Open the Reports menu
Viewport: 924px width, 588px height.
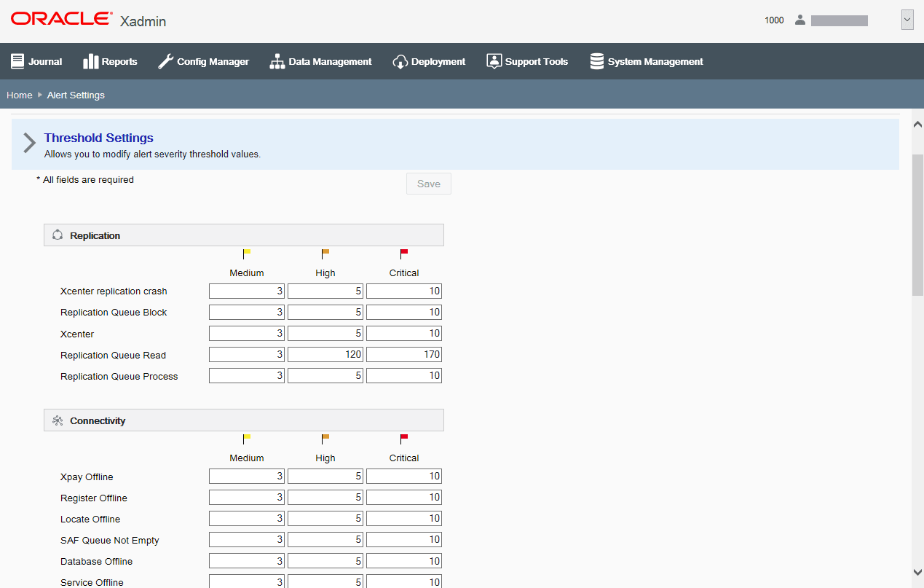tap(110, 61)
